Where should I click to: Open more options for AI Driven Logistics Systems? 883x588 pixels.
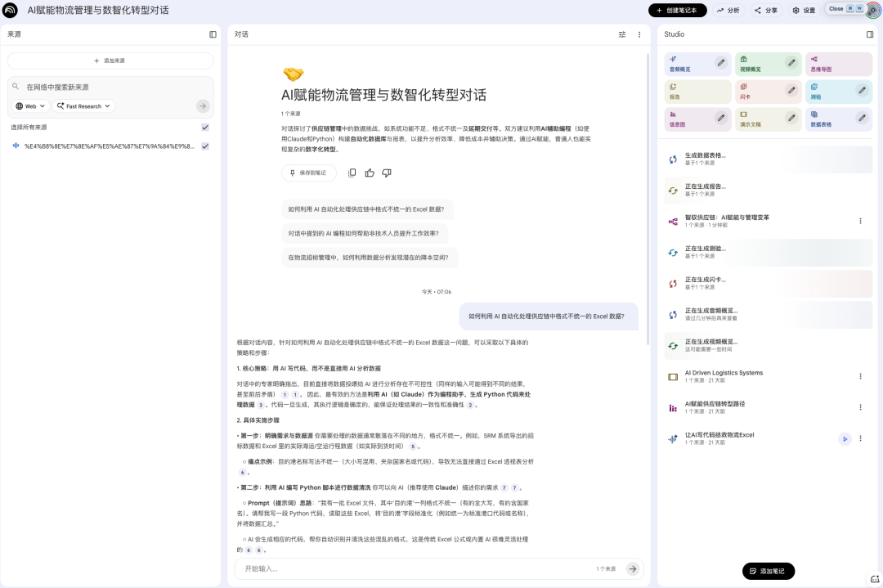coord(860,376)
